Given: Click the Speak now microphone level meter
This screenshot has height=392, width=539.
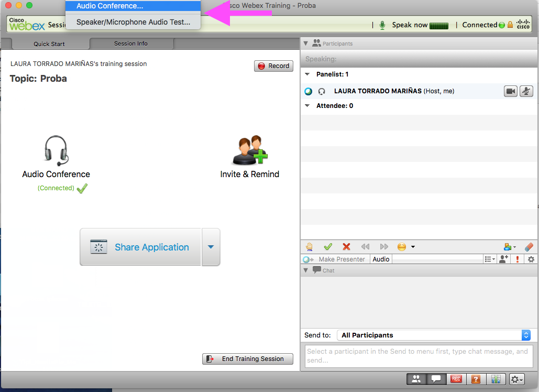Looking at the screenshot, I should (x=439, y=25).
